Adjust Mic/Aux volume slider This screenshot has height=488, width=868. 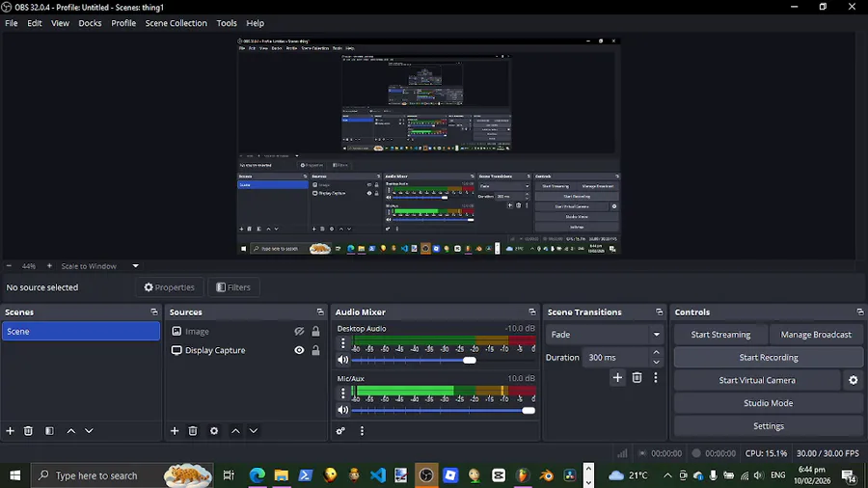529,411
